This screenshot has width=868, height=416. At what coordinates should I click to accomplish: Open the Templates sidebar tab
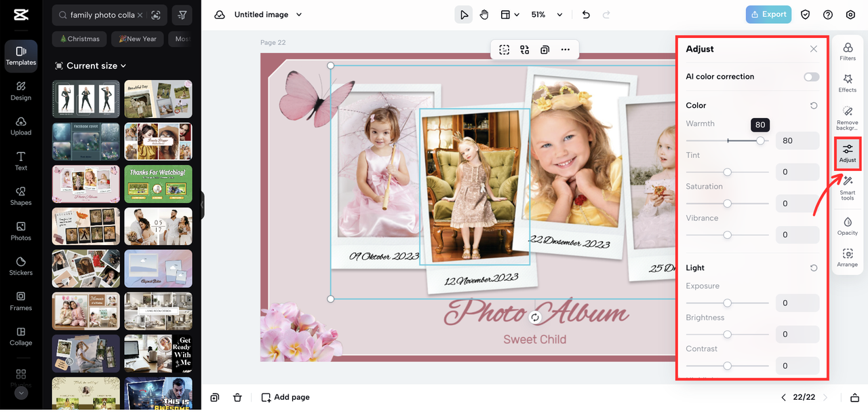tap(21, 56)
